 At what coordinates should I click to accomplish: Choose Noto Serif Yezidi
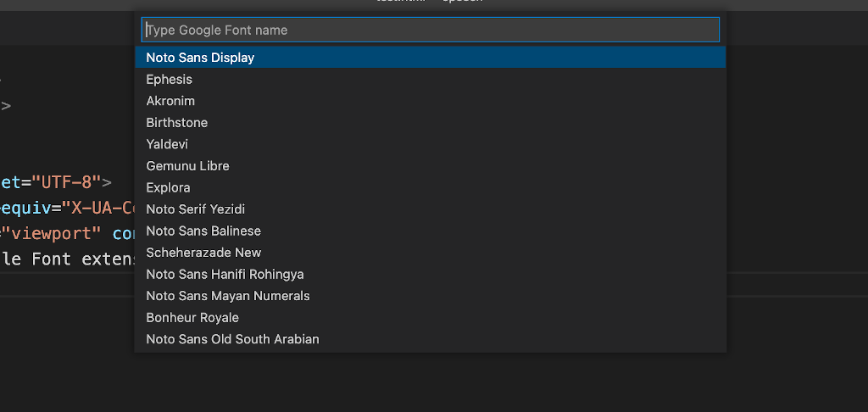430,209
